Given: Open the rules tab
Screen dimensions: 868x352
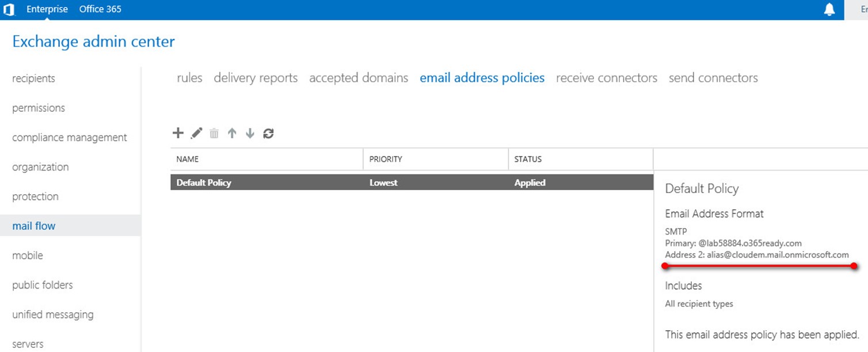Looking at the screenshot, I should tap(190, 78).
